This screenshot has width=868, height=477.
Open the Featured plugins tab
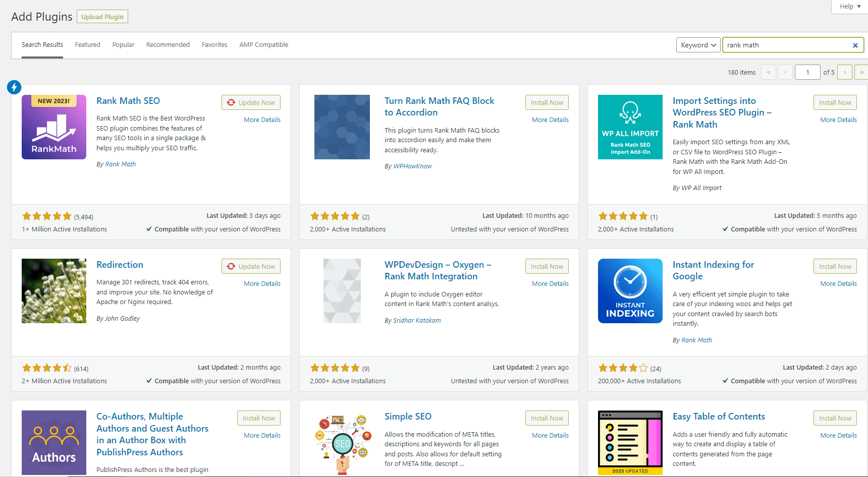88,45
